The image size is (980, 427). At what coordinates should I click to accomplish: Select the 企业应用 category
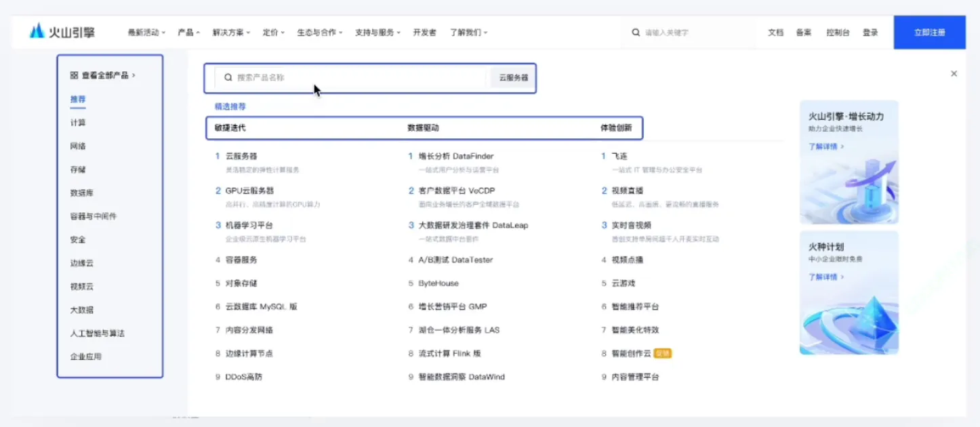tap(85, 357)
